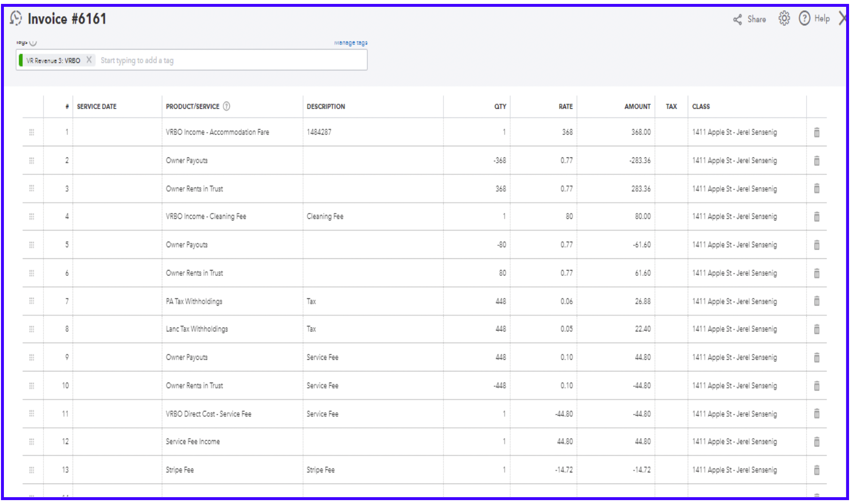The image size is (851, 504).
Task: Delete line 1 Accommodation Fare row
Action: coord(817,132)
